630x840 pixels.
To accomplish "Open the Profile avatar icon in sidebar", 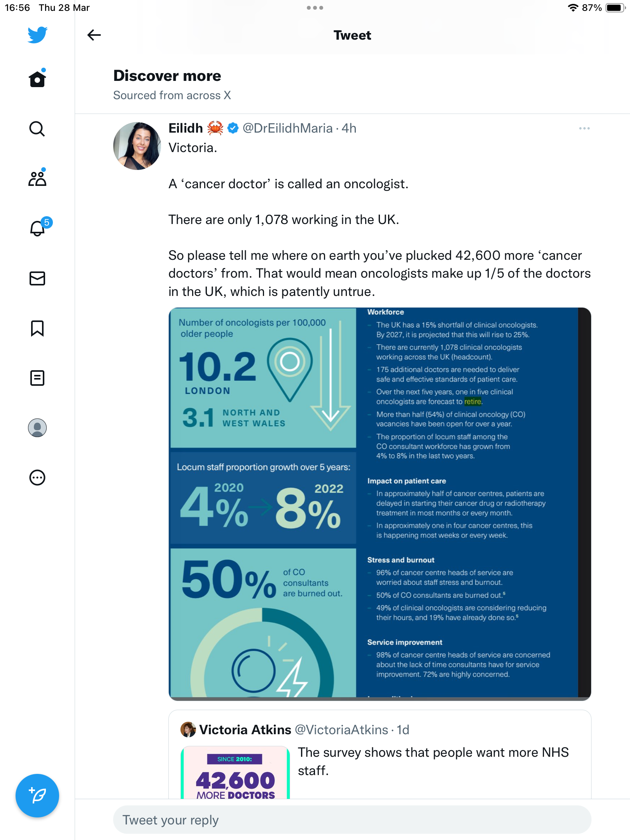I will (x=37, y=428).
